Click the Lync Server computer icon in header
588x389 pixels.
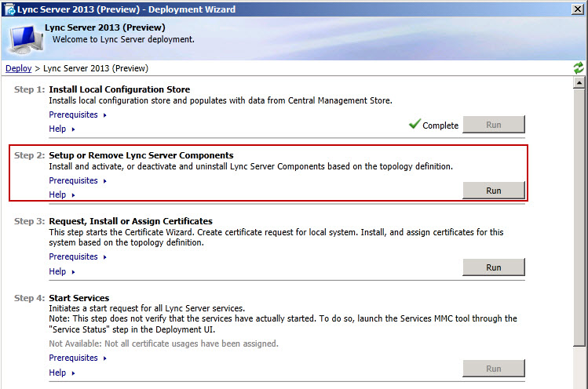click(x=23, y=36)
